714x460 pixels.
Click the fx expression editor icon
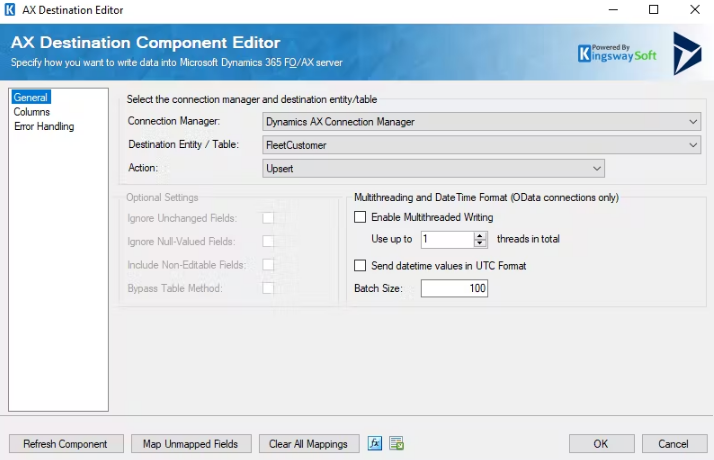pos(375,444)
